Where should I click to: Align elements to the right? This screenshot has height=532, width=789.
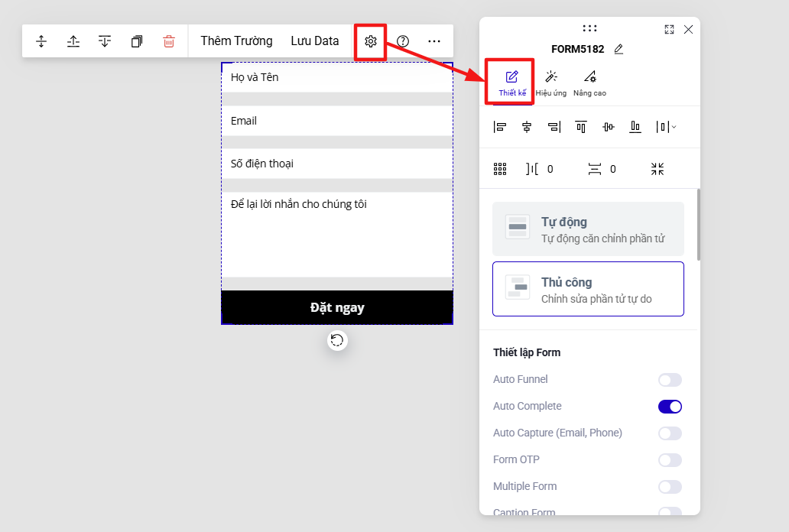tap(554, 127)
